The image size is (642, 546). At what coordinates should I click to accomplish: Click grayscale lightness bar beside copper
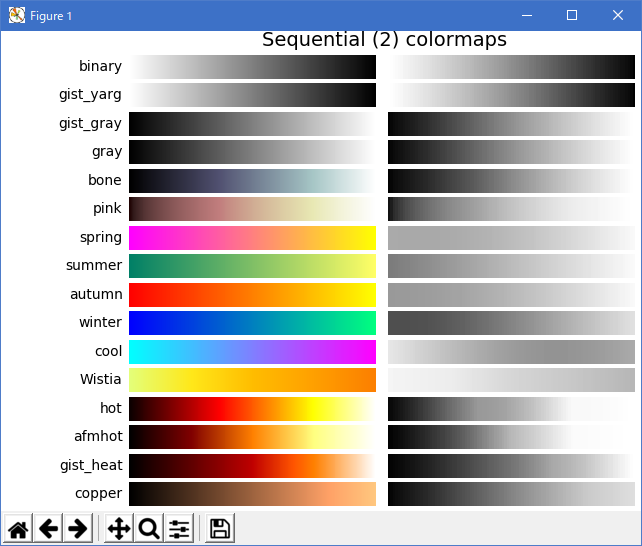coord(511,494)
